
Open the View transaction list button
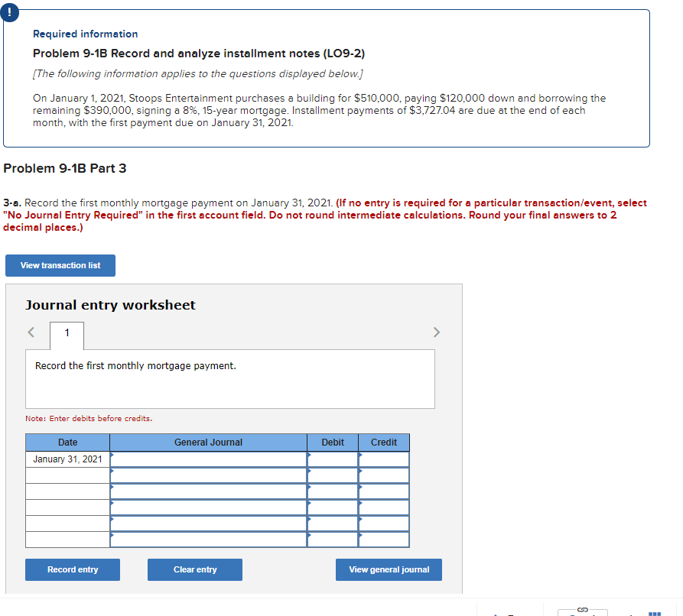[x=60, y=265]
